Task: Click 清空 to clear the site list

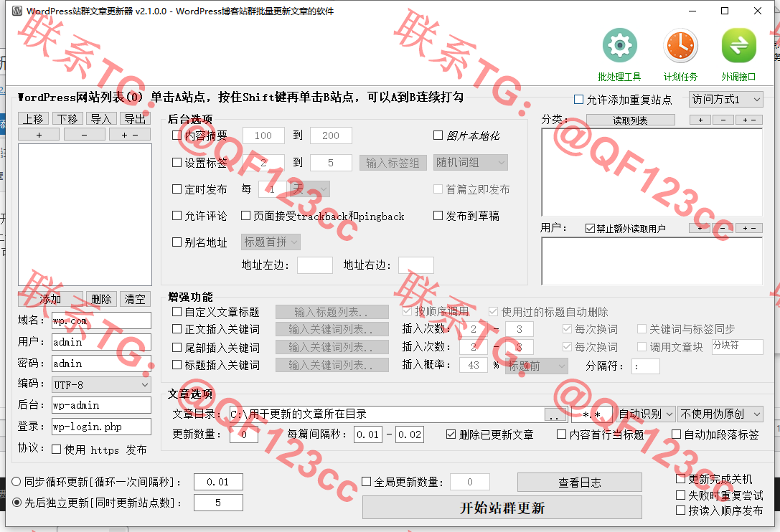Action: pos(136,299)
